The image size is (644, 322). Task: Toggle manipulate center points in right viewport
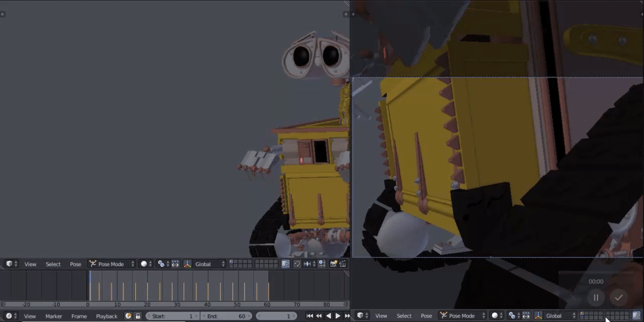pyautogui.click(x=526, y=316)
